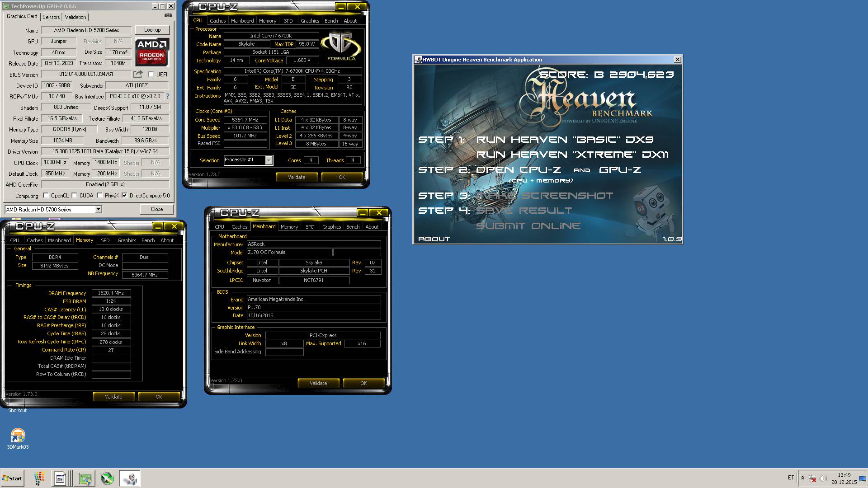Toggle the OpenCL checkbox
Screen dimensions: 868x488
46,196
